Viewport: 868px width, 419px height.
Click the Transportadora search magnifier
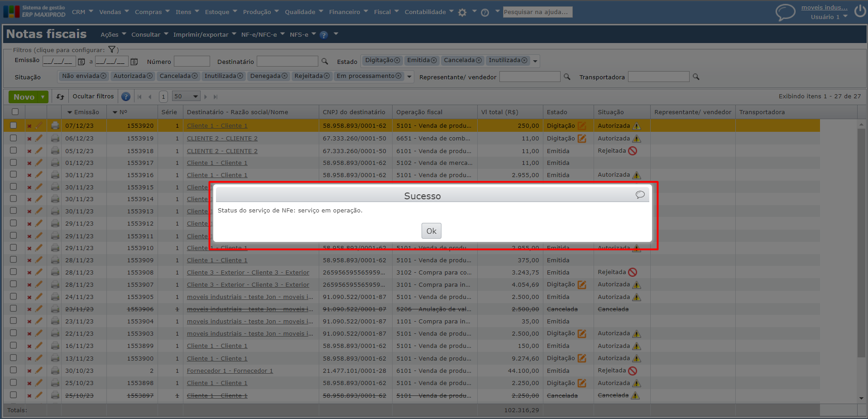[696, 77]
